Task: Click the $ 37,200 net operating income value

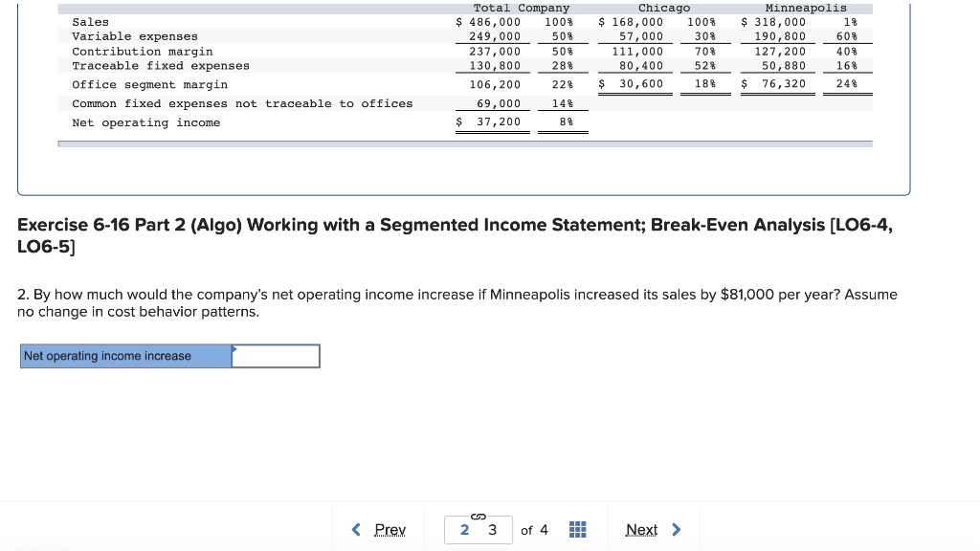Action: pyautogui.click(x=488, y=121)
